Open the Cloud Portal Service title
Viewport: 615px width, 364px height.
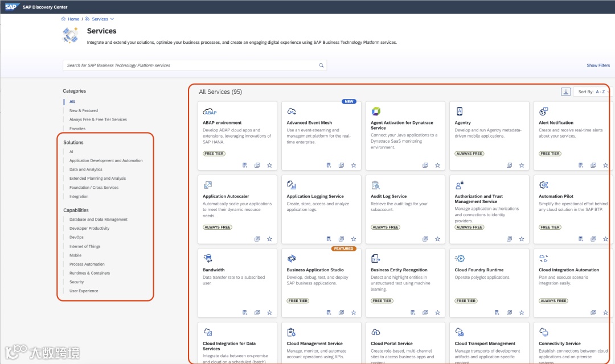(391, 344)
